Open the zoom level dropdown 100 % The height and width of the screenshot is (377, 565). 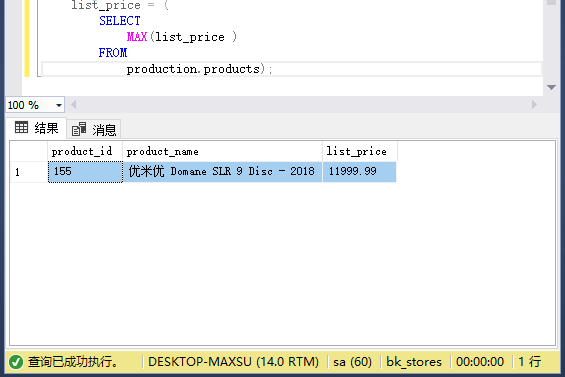(x=35, y=105)
